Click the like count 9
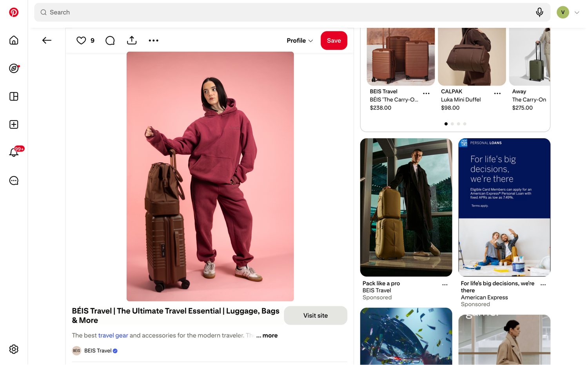This screenshot has width=588, height=365. pos(93,40)
